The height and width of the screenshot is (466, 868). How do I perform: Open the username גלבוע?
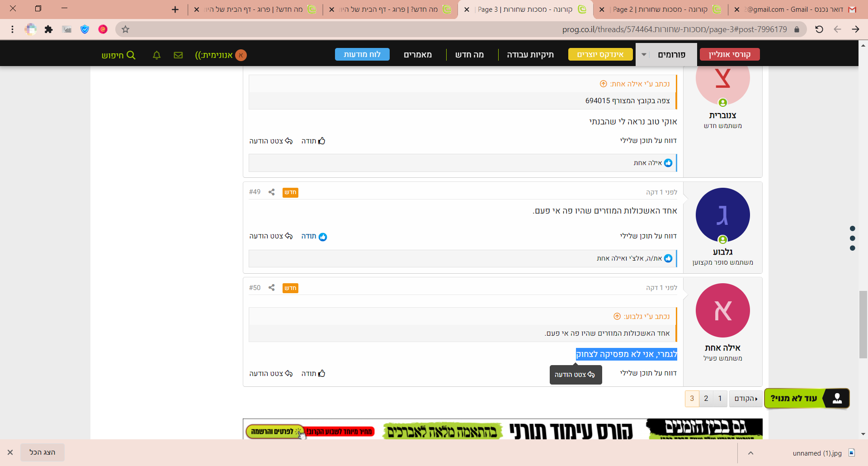722,252
